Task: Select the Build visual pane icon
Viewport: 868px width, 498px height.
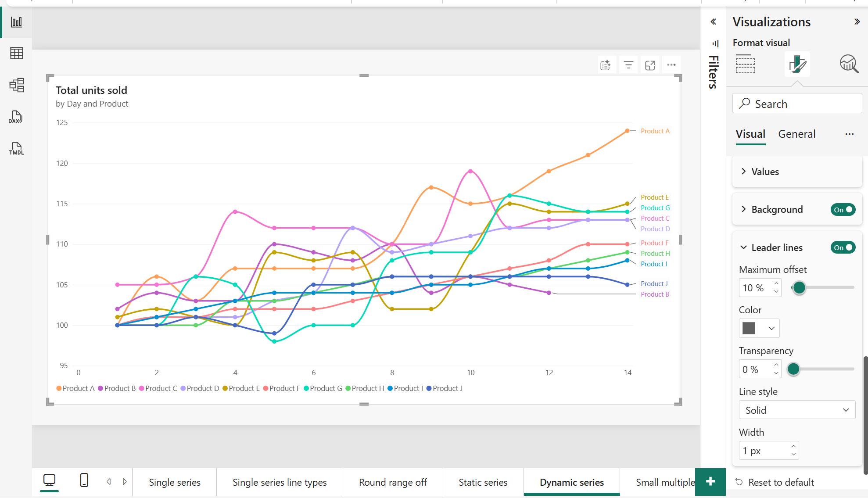Action: [x=745, y=64]
